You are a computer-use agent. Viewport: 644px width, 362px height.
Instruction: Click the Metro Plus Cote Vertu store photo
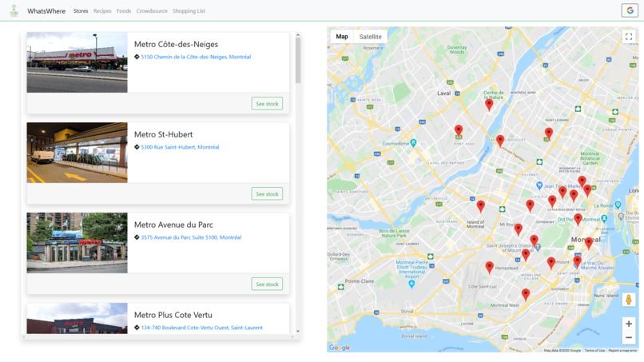pos(78,318)
